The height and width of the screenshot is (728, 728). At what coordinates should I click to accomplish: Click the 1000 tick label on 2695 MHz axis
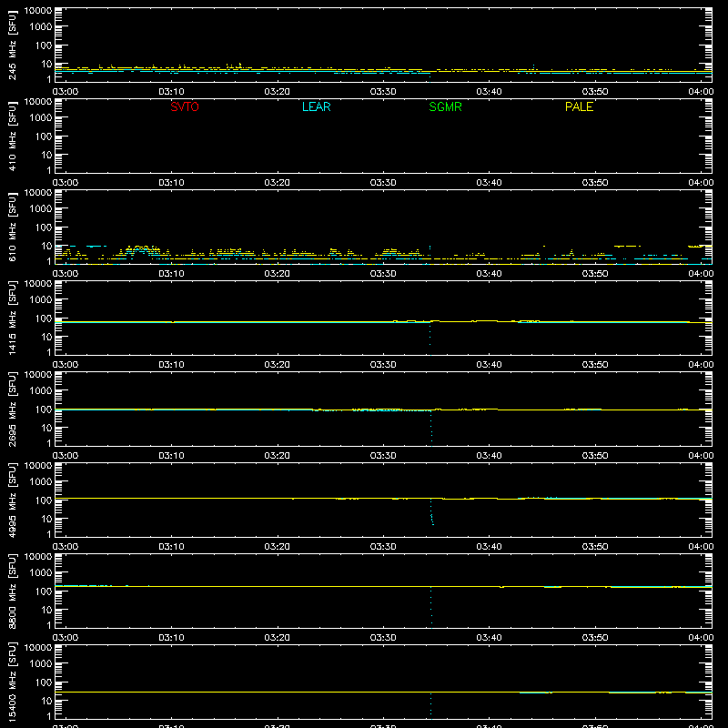[41, 391]
